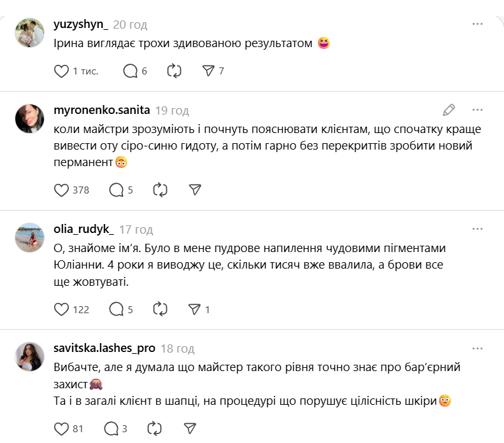Repost the myronenko.sanita comment
The image size is (504, 443).
pyautogui.click(x=161, y=190)
